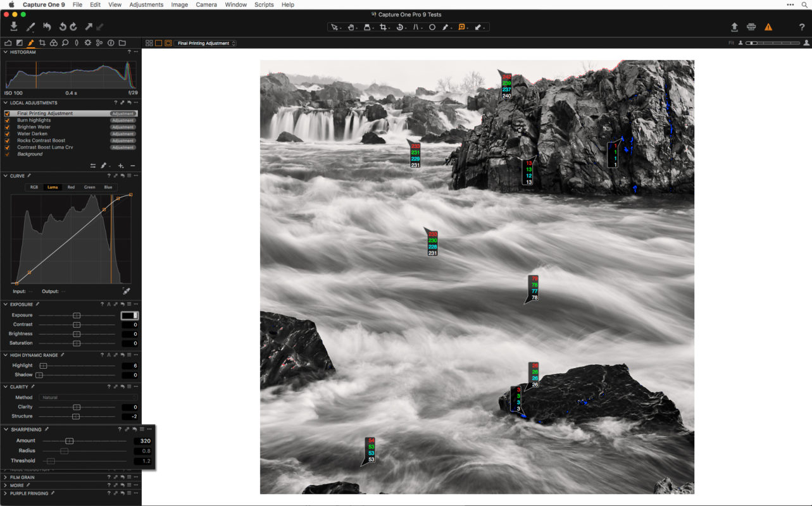
Task: Click the Print icon in the toolbar
Action: click(751, 27)
